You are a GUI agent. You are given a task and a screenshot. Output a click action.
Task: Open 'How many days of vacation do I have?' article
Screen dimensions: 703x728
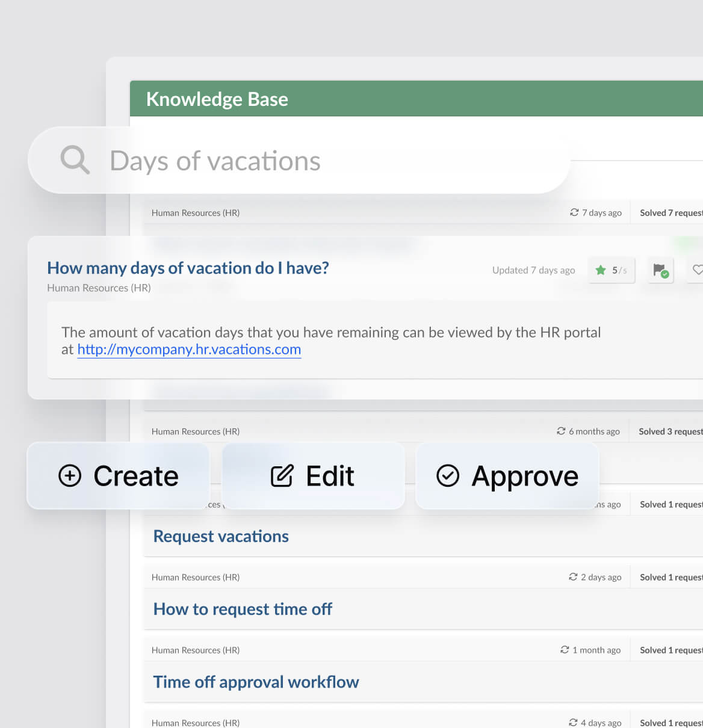pos(188,268)
